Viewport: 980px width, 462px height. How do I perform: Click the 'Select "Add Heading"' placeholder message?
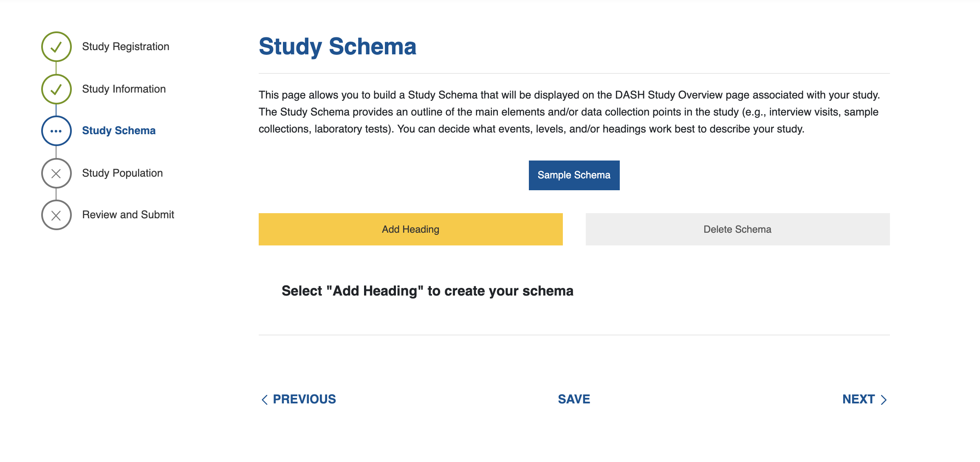pyautogui.click(x=427, y=291)
